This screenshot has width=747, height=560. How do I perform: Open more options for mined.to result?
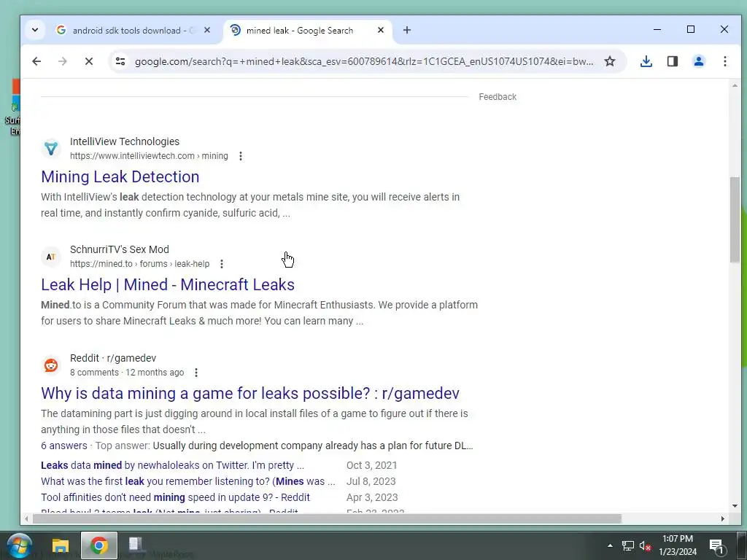[222, 264]
